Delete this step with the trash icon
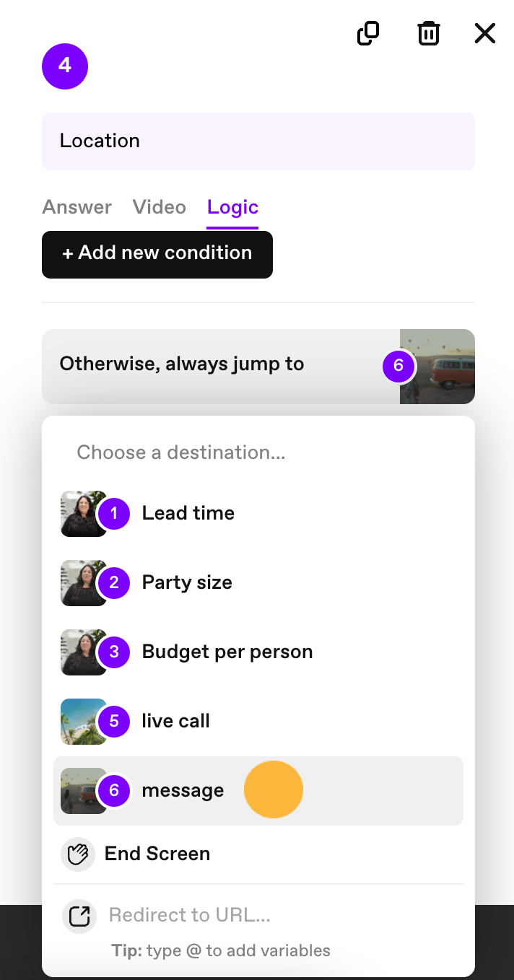 [x=429, y=33]
